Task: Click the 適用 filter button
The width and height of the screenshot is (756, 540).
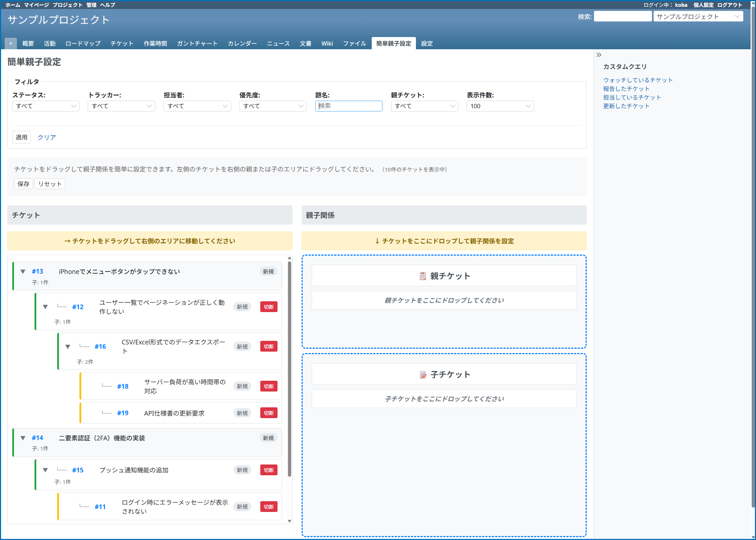Action: click(21, 137)
